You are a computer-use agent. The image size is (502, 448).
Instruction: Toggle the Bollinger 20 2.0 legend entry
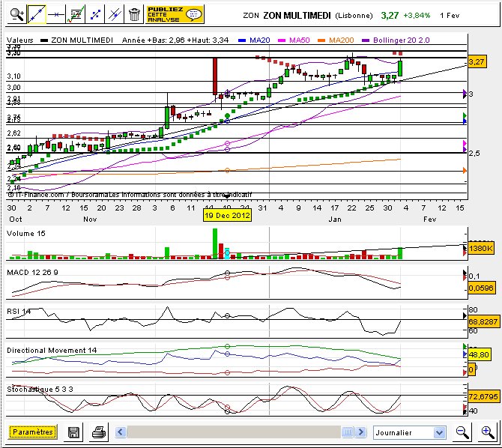(396, 40)
